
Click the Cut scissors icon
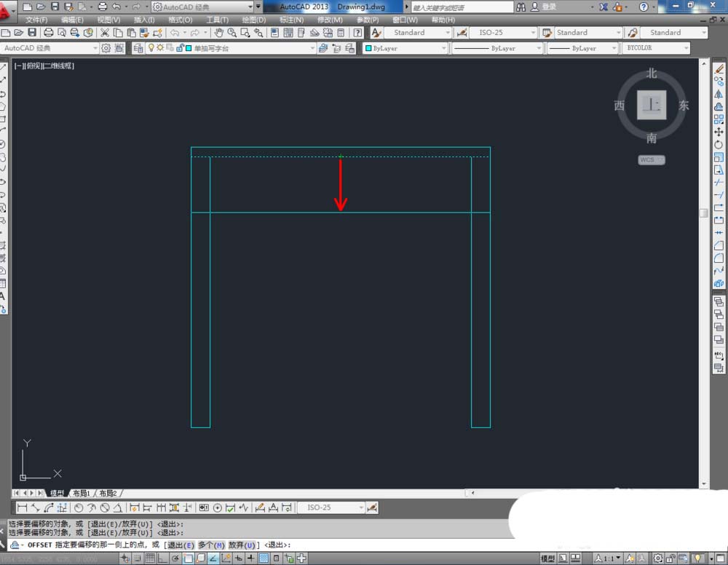click(x=105, y=33)
